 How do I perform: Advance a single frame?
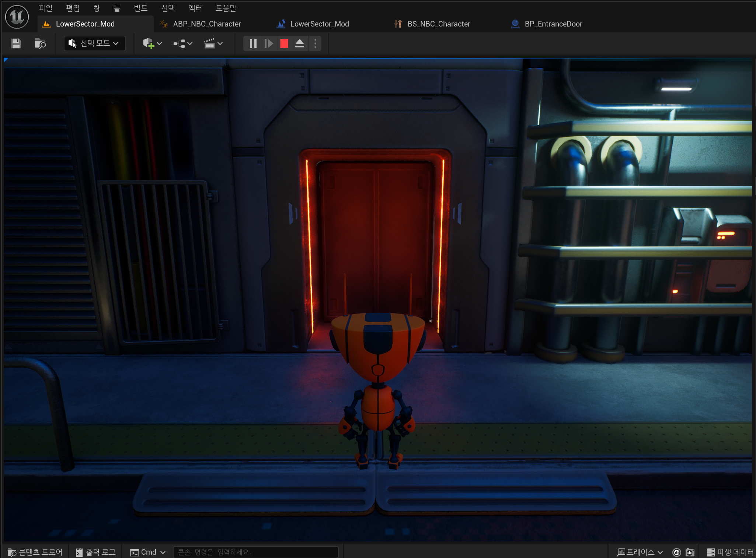click(x=269, y=43)
